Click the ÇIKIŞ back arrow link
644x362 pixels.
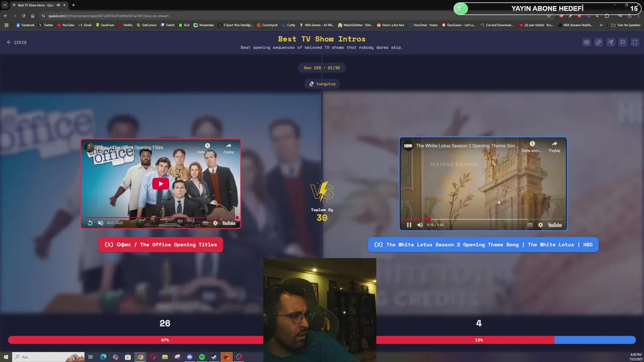17,42
